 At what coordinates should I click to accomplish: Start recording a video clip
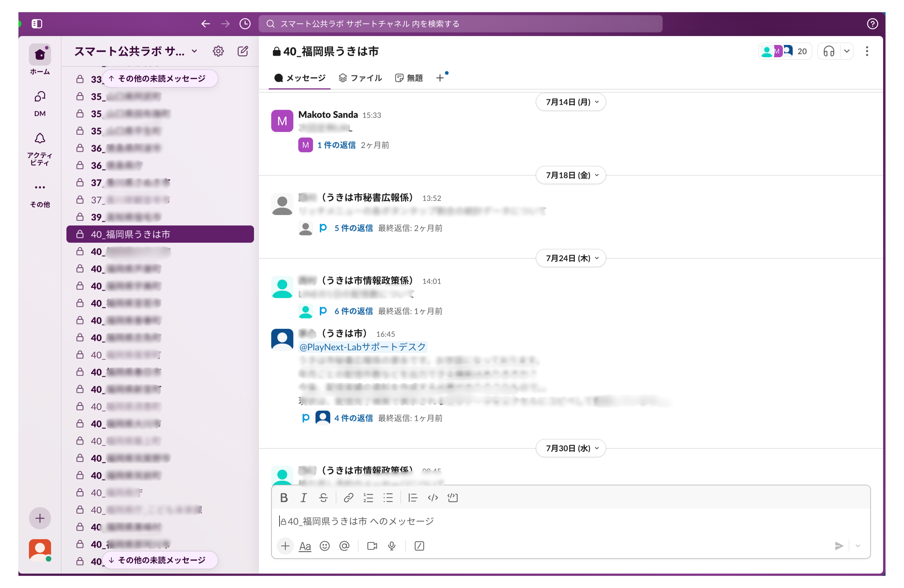click(x=372, y=546)
